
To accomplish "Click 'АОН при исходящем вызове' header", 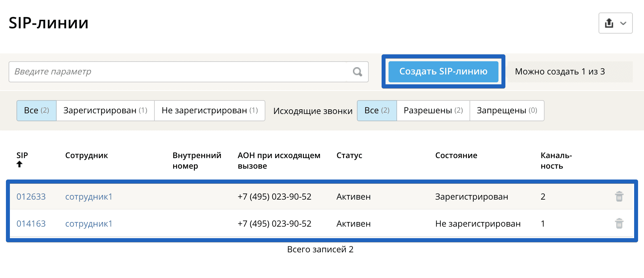I will (279, 160).
